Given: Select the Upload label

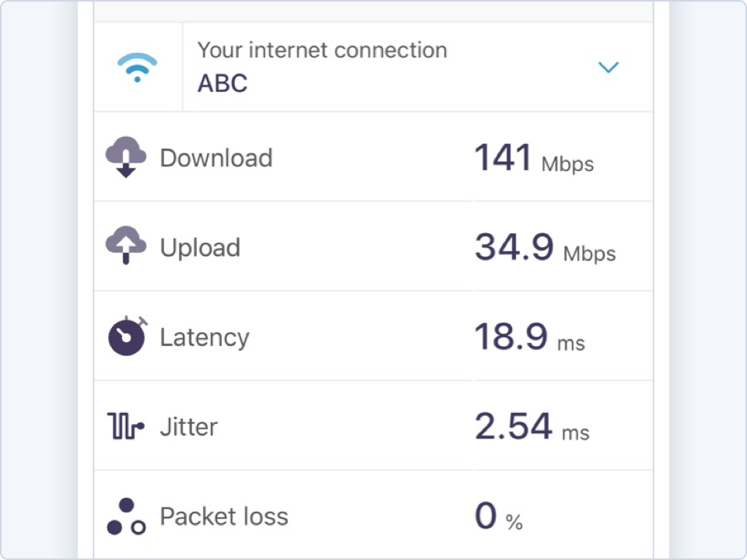Looking at the screenshot, I should point(200,247).
